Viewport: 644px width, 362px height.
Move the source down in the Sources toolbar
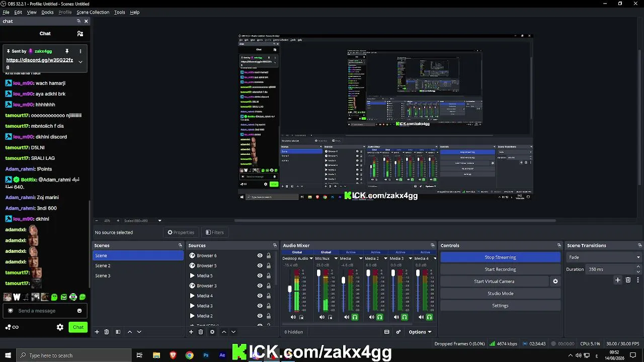(x=233, y=332)
